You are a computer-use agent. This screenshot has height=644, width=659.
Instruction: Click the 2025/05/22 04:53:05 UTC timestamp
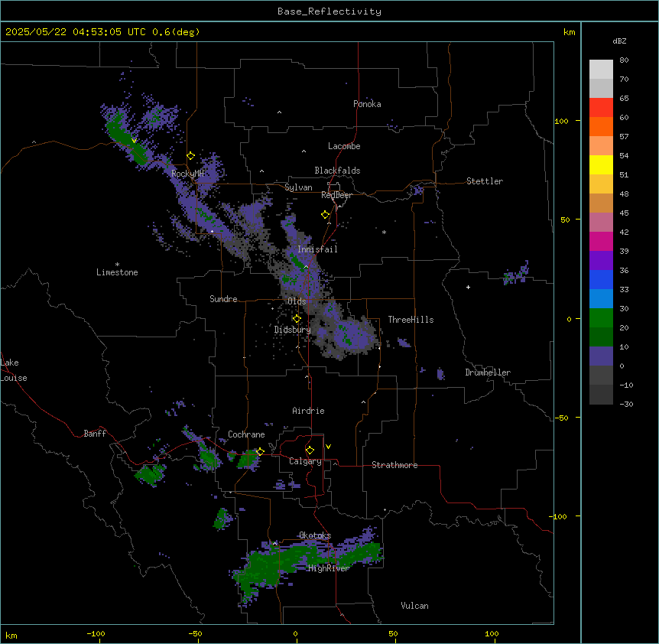pyautogui.click(x=76, y=32)
